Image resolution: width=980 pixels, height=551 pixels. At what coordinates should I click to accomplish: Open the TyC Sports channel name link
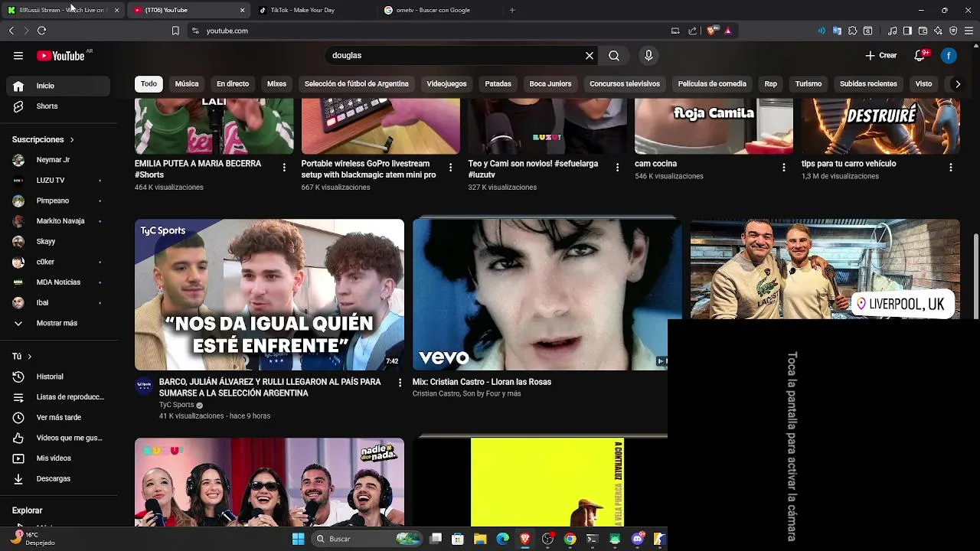[176, 405]
